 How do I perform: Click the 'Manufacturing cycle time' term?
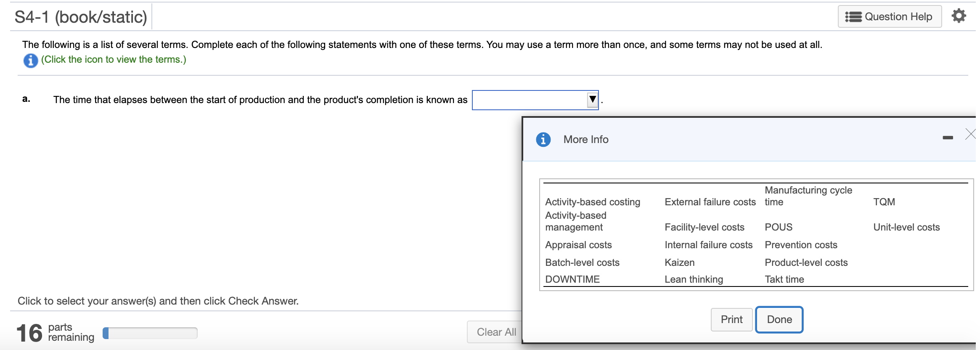pos(808,196)
